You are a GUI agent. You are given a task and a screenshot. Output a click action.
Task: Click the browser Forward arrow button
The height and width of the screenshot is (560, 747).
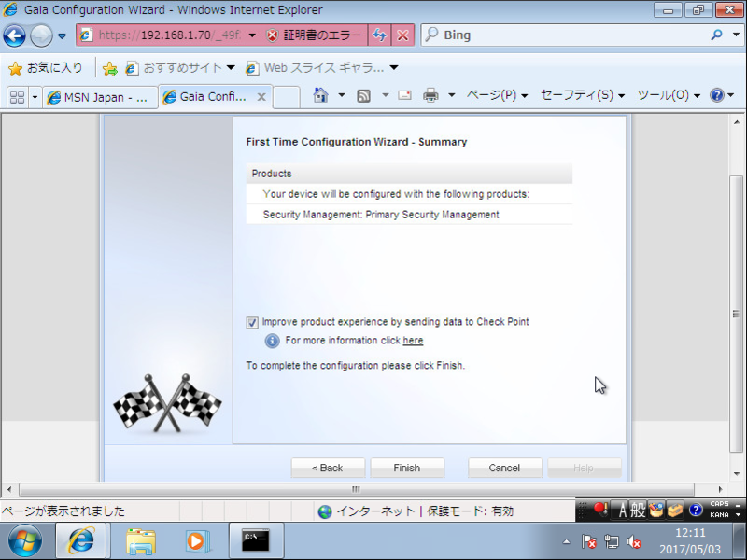(41, 35)
